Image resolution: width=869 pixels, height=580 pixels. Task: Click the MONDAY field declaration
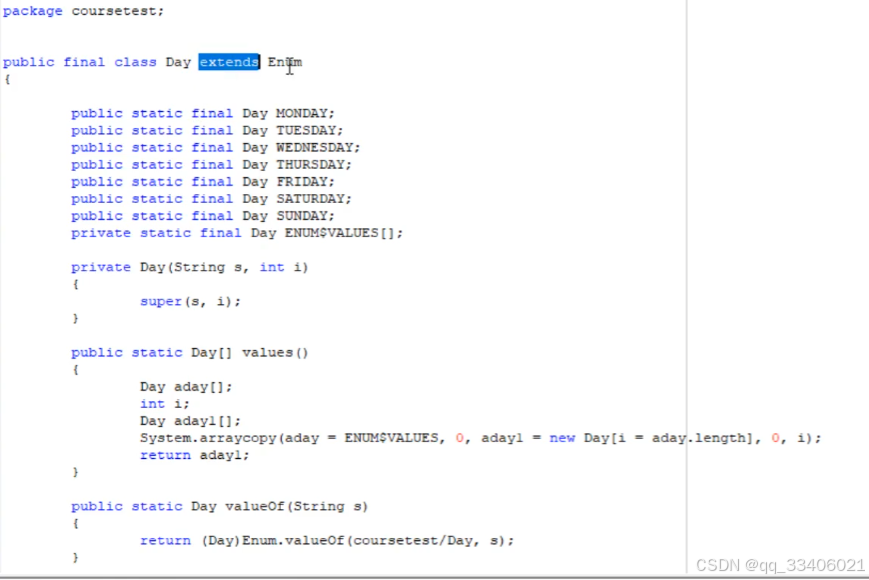click(x=203, y=114)
